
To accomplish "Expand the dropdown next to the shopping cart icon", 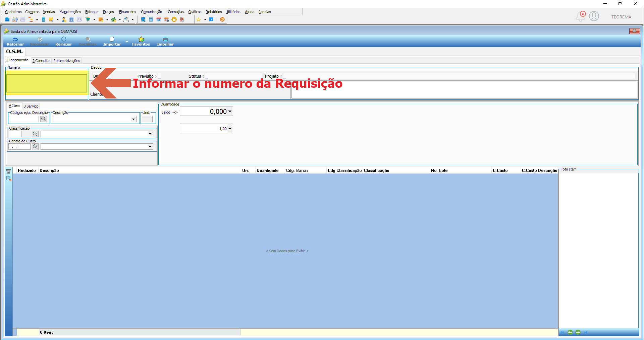I will pos(94,19).
